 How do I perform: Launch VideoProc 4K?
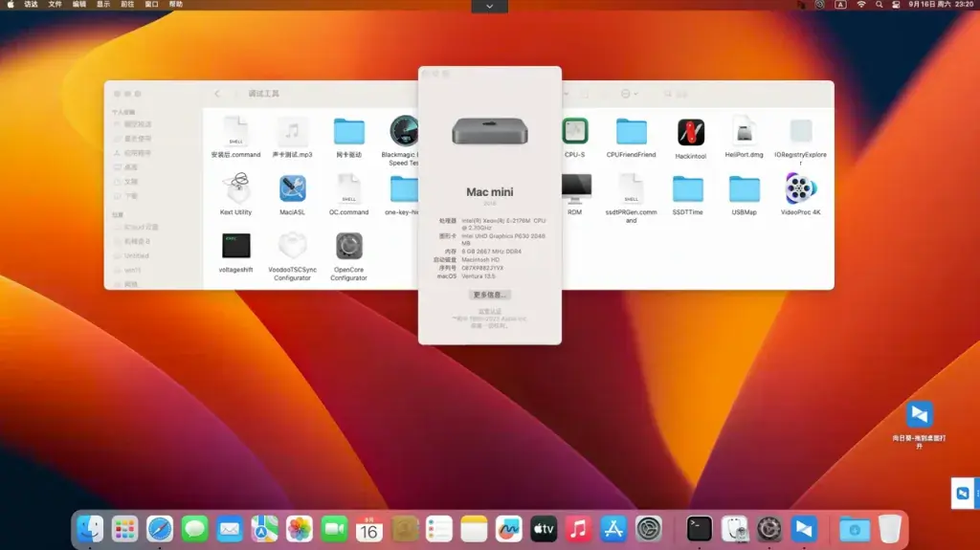point(801,188)
